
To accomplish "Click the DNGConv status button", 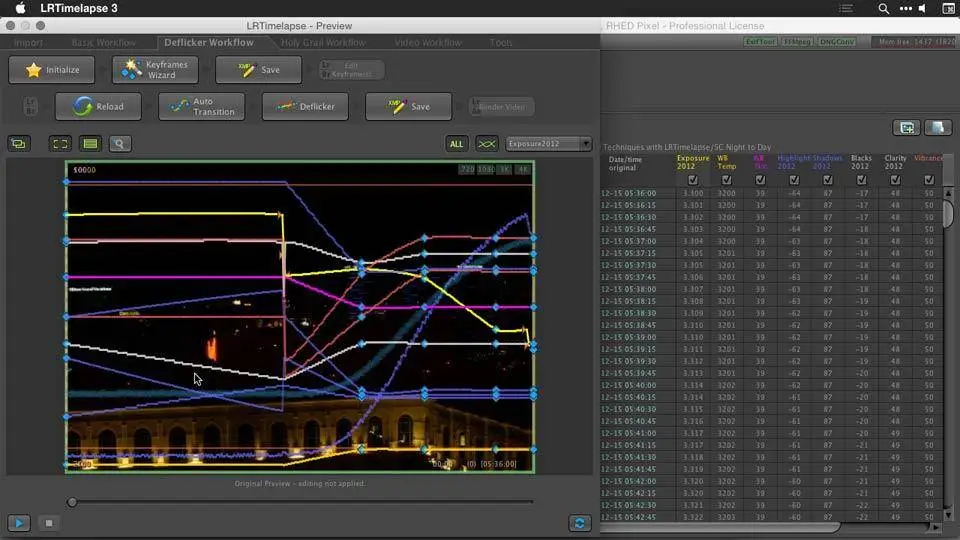I will coord(837,42).
